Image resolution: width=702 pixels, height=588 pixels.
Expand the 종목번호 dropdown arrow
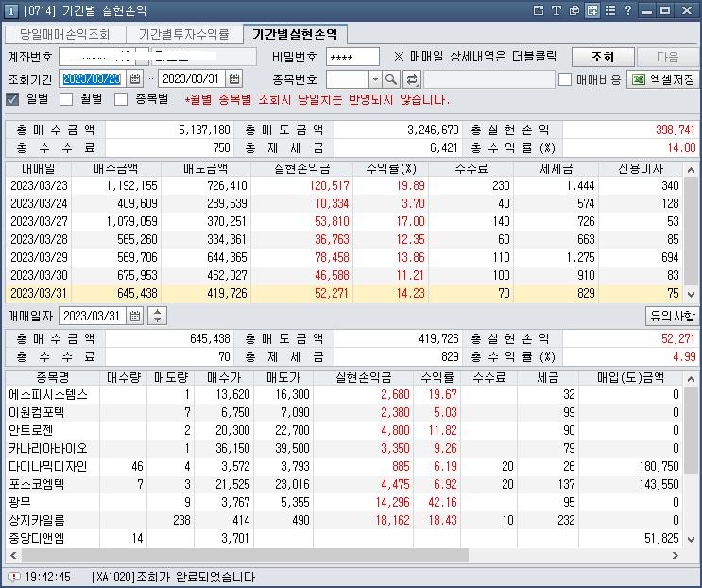[375, 79]
